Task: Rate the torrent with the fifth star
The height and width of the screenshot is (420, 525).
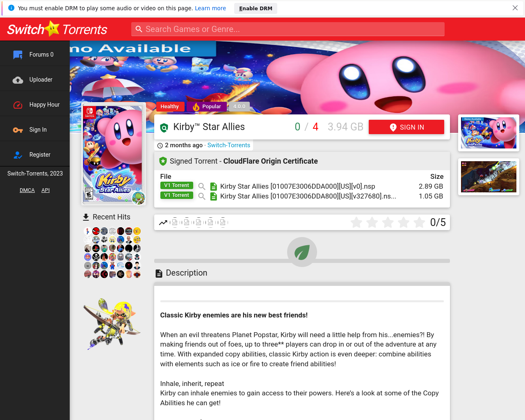Action: pos(419,222)
